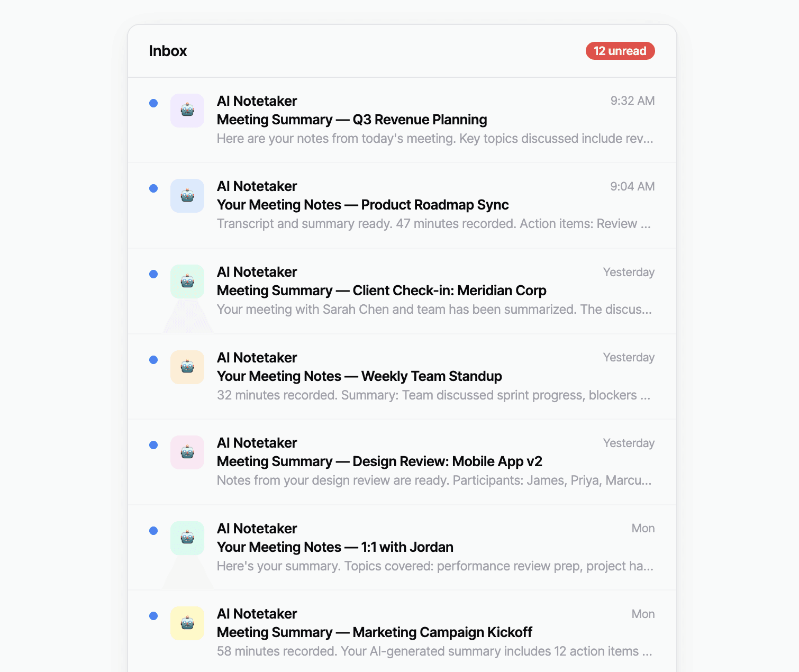The height and width of the screenshot is (672, 799).
Task: Open Your Meeting Notes — 1:1 with Jordan
Action: (x=335, y=547)
